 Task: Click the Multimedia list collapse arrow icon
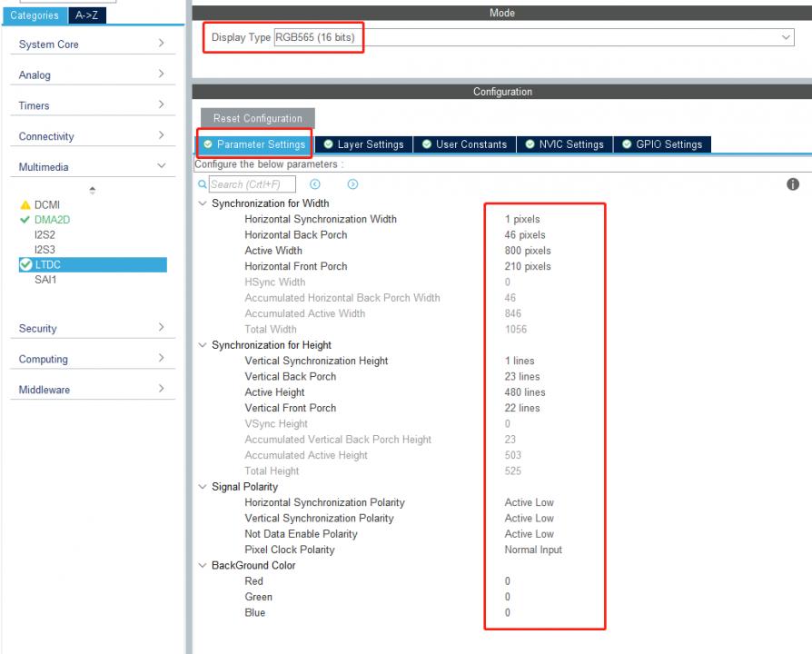[92, 190]
